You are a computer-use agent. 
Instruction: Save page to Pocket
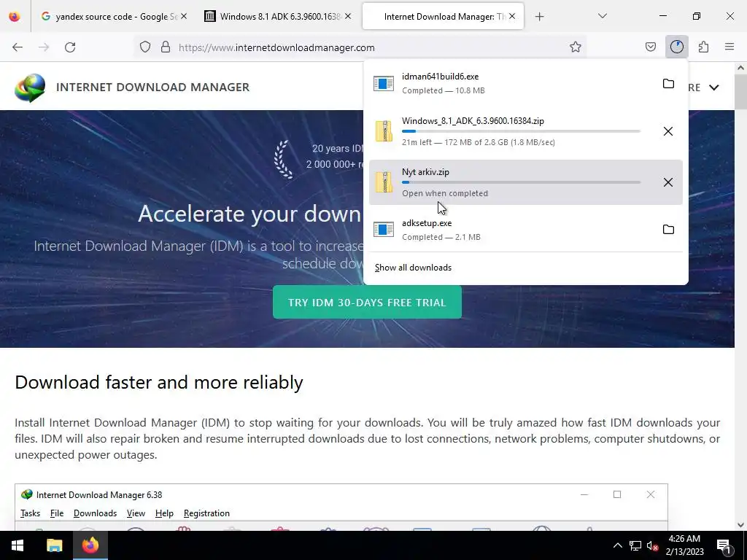[x=650, y=47]
